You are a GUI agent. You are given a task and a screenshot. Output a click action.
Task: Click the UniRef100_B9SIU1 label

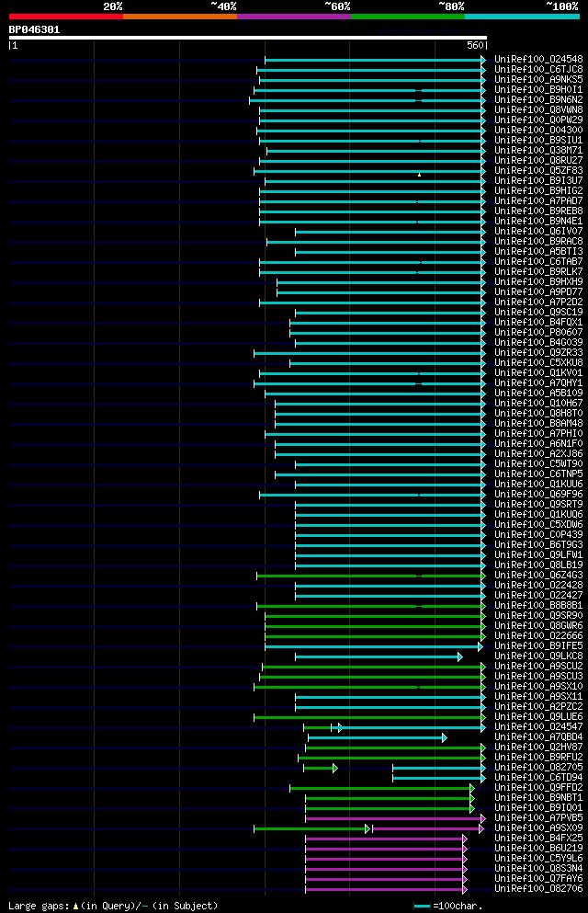[538, 141]
